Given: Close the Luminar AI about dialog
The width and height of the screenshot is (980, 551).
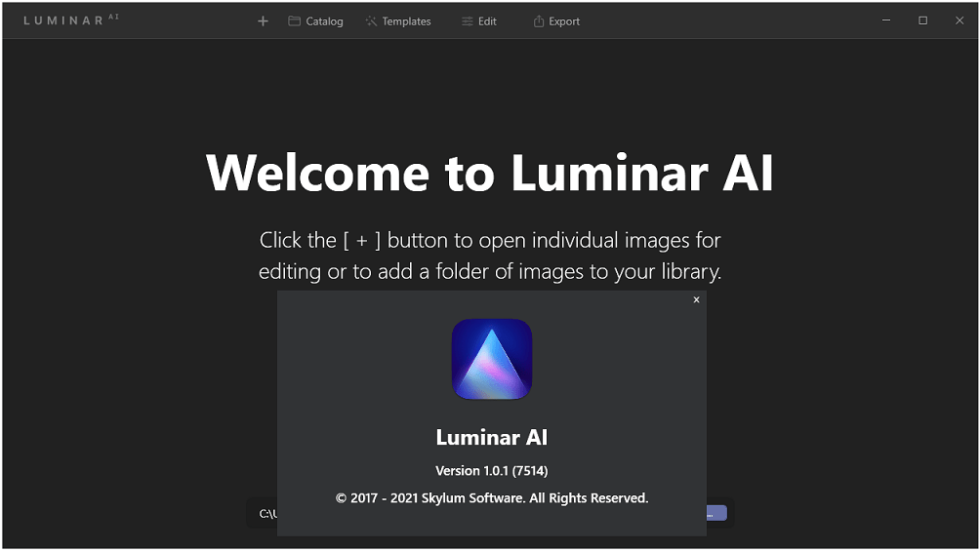Looking at the screenshot, I should pyautogui.click(x=696, y=299).
